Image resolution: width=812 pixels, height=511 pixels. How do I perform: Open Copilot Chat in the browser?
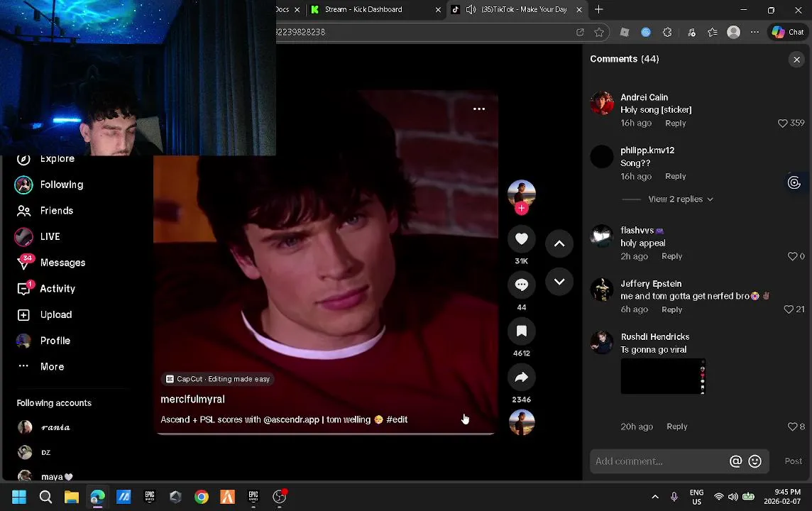788,32
